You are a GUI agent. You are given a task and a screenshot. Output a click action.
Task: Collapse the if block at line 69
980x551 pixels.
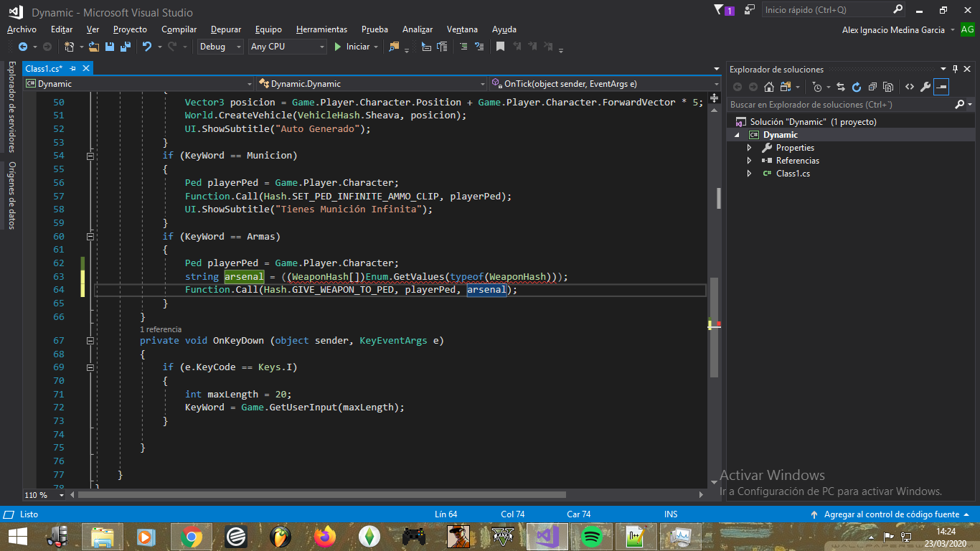coord(90,367)
